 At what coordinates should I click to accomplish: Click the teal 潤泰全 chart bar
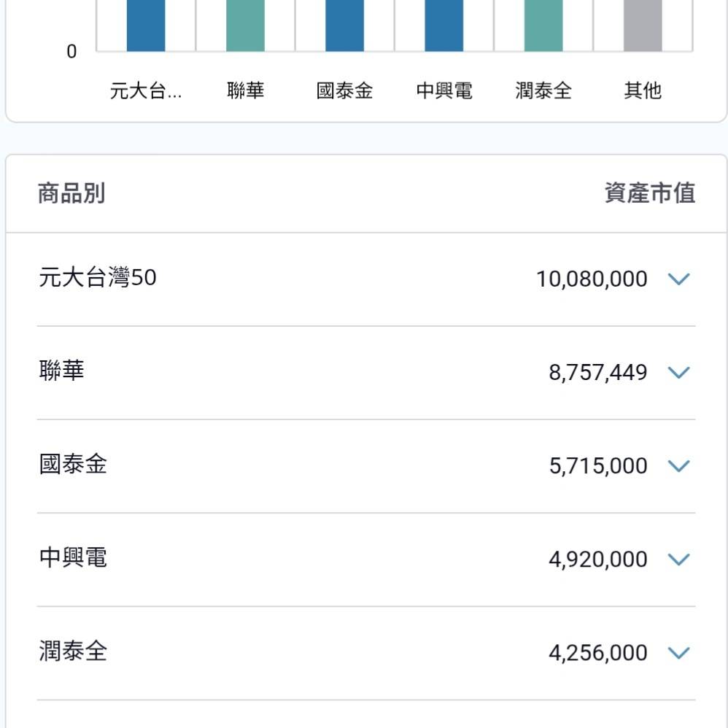543,26
